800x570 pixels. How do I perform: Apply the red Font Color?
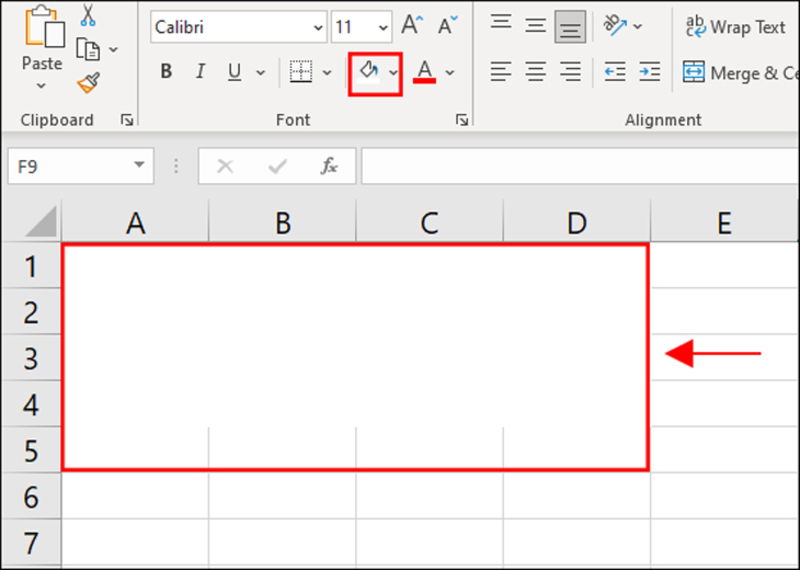pos(424,72)
